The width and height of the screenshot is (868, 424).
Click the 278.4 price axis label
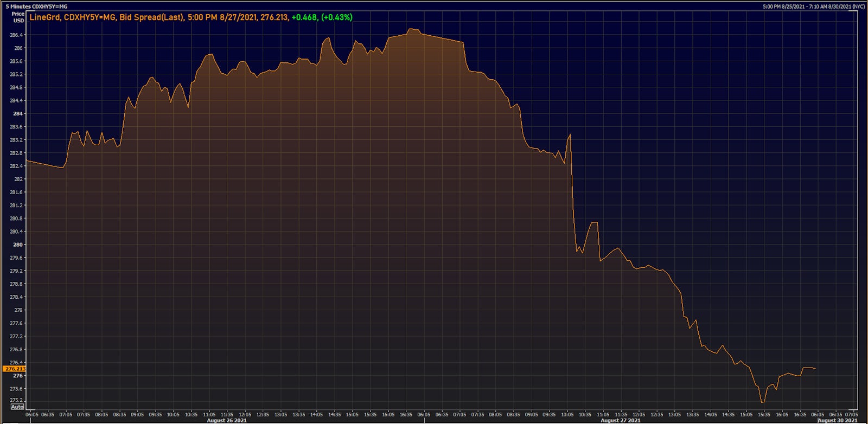[x=16, y=297]
